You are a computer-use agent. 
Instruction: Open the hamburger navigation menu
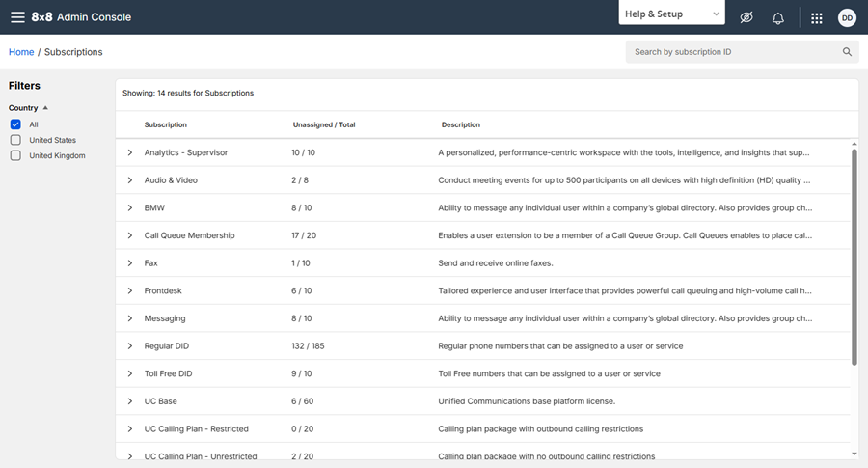17,17
